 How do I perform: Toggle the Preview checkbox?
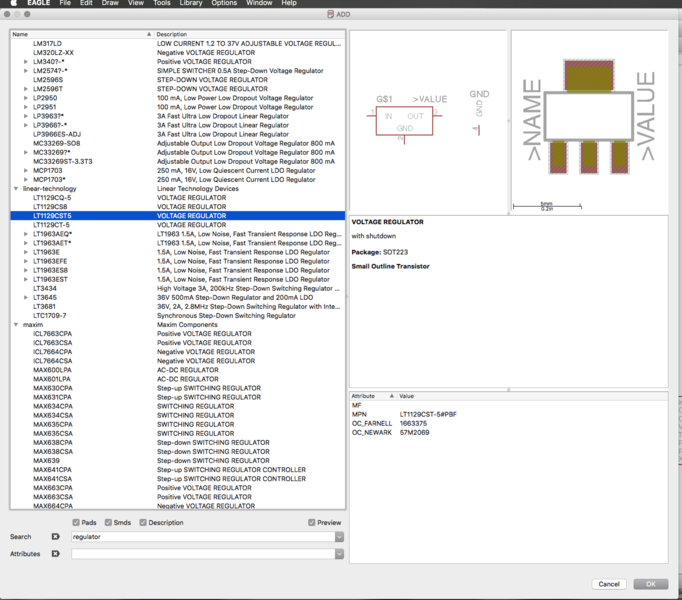point(312,522)
